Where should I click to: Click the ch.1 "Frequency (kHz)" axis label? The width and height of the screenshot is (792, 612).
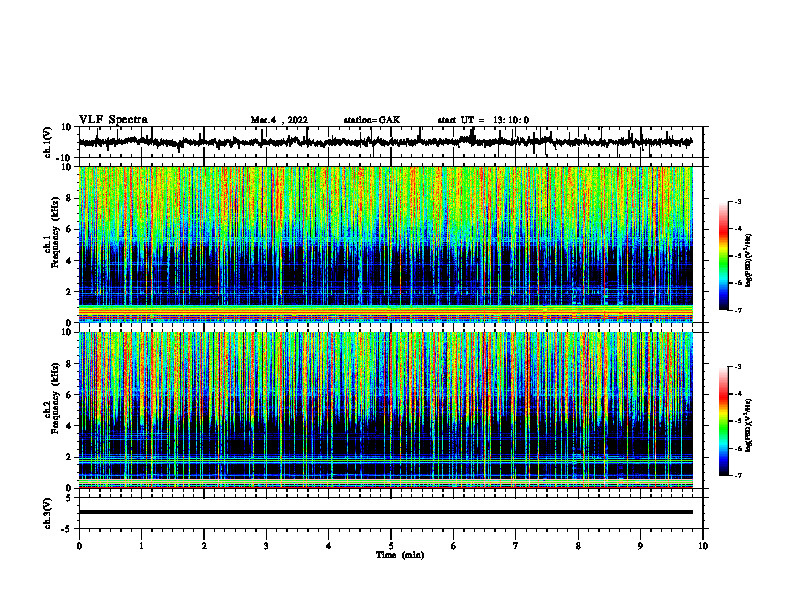55,230
